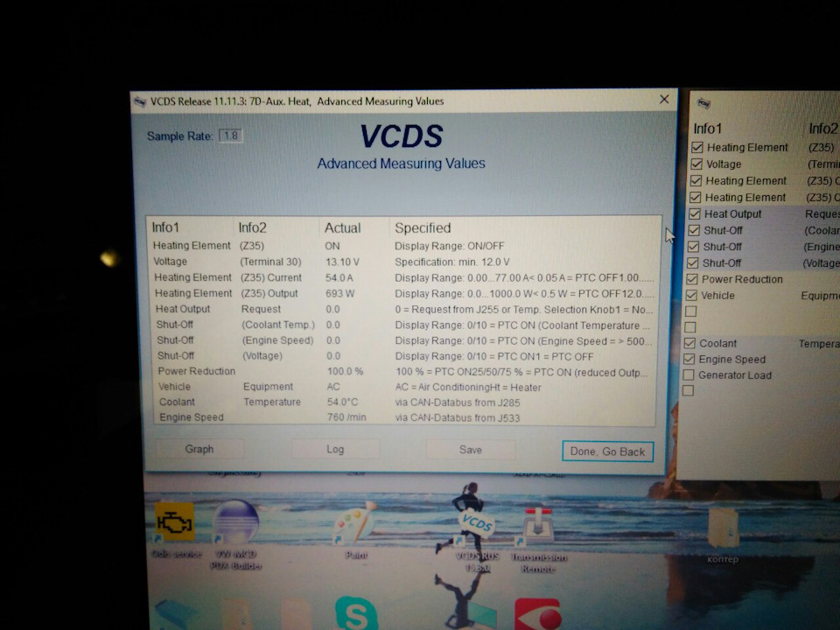Screen dimensions: 840x630
Task: Open VW MCD PDX Builder shortcut
Action: click(235, 533)
